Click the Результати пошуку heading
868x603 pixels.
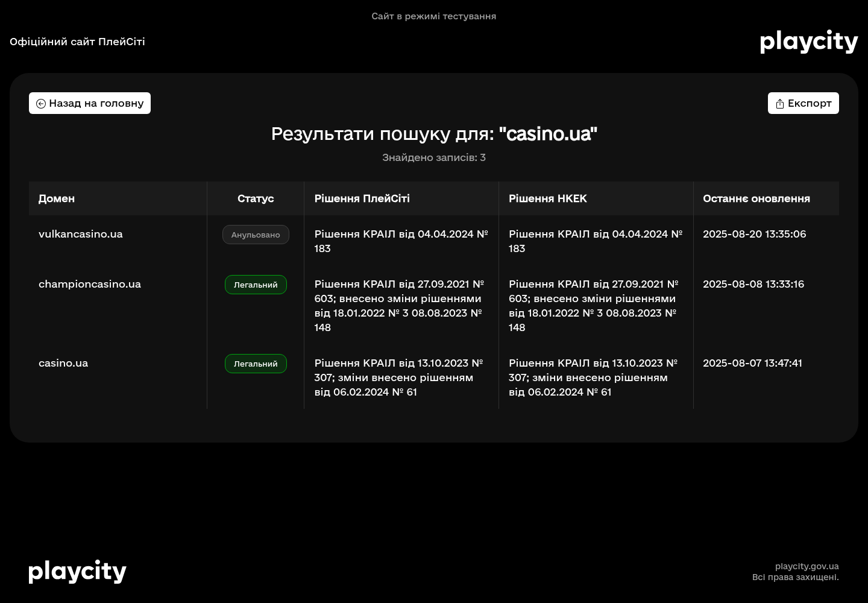pos(434,134)
